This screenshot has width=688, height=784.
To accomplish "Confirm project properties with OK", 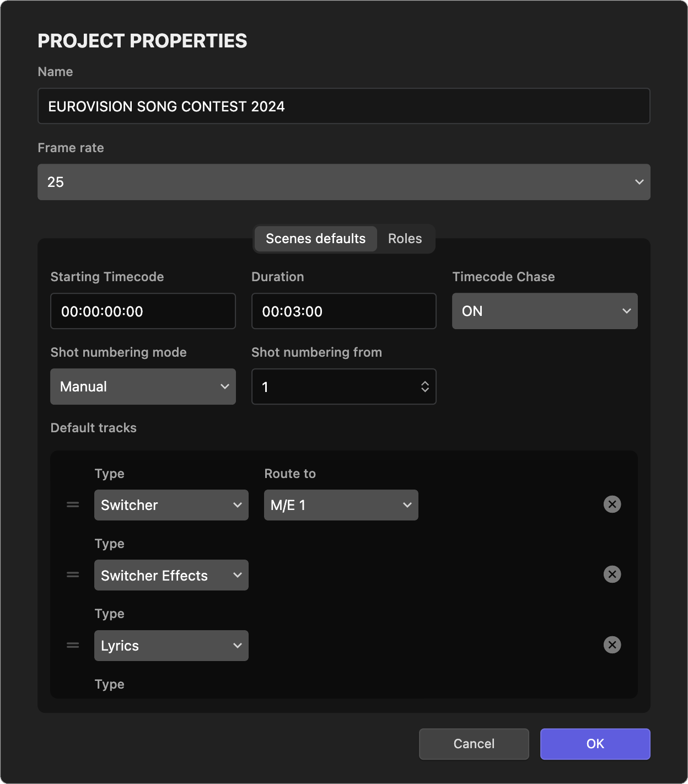I will [x=595, y=744].
